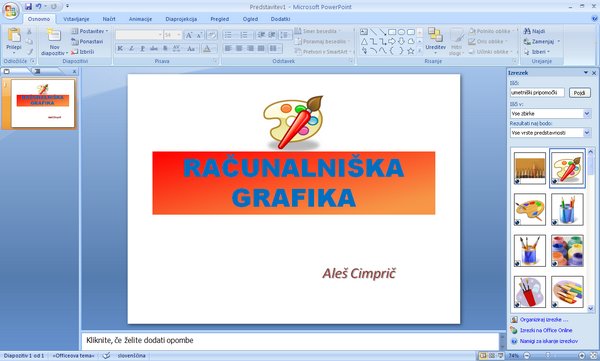Align text left in Odstavek group
Viewport: 600px width, 361px height.
click(x=228, y=49)
